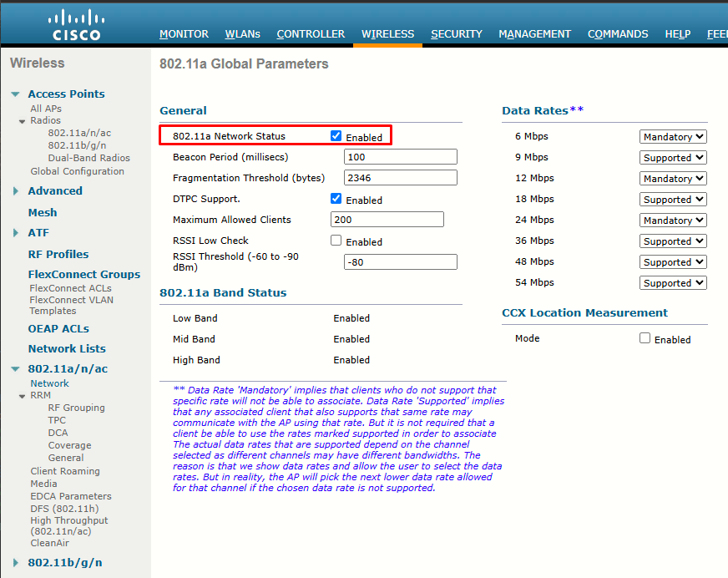Open the RRM sidebar item
The height and width of the screenshot is (578, 728).
point(40,395)
